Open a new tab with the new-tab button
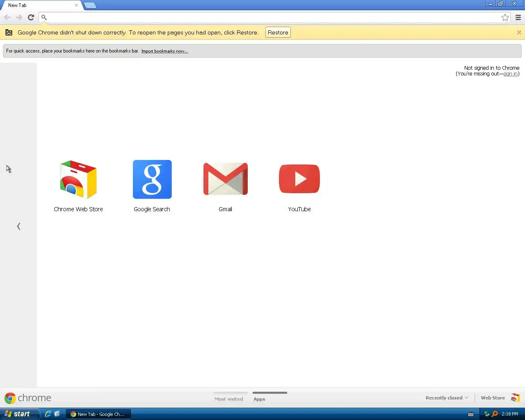The height and width of the screenshot is (420, 525). 90,5
